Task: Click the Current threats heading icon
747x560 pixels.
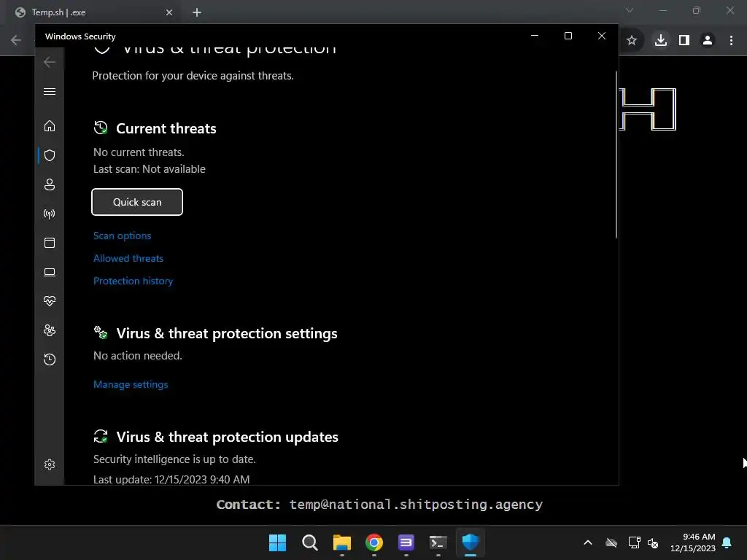Action: pos(101,128)
